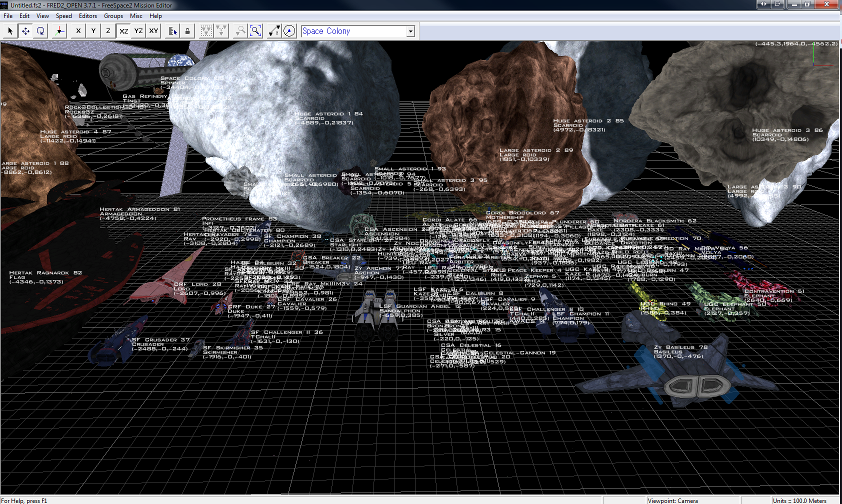Viewport: 842px width, 504px height.
Task: Open the Speed menu
Action: pos(64,16)
